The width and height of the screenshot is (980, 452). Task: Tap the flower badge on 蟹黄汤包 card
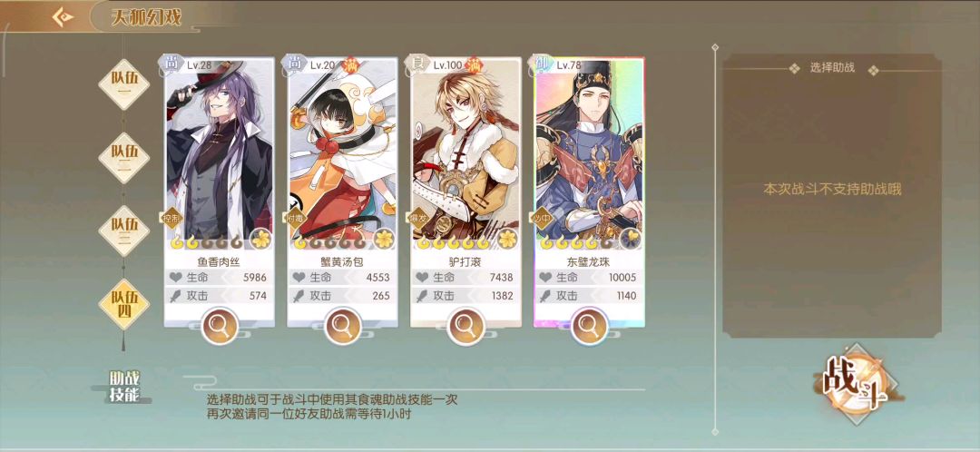(385, 238)
